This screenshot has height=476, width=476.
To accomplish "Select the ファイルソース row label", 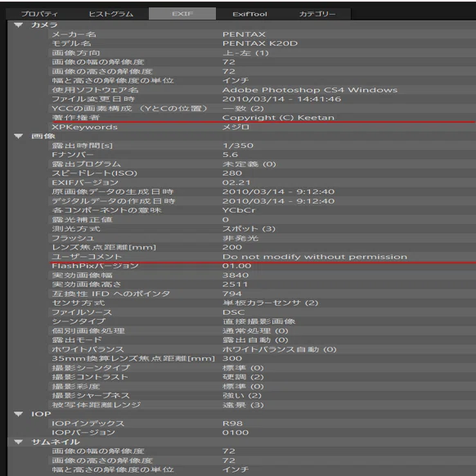I will click(x=82, y=312).
